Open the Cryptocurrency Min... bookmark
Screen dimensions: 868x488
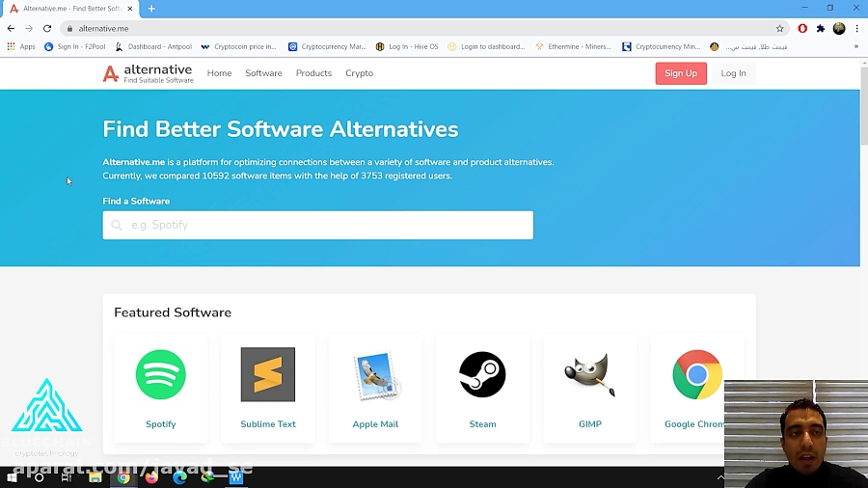(x=661, y=46)
